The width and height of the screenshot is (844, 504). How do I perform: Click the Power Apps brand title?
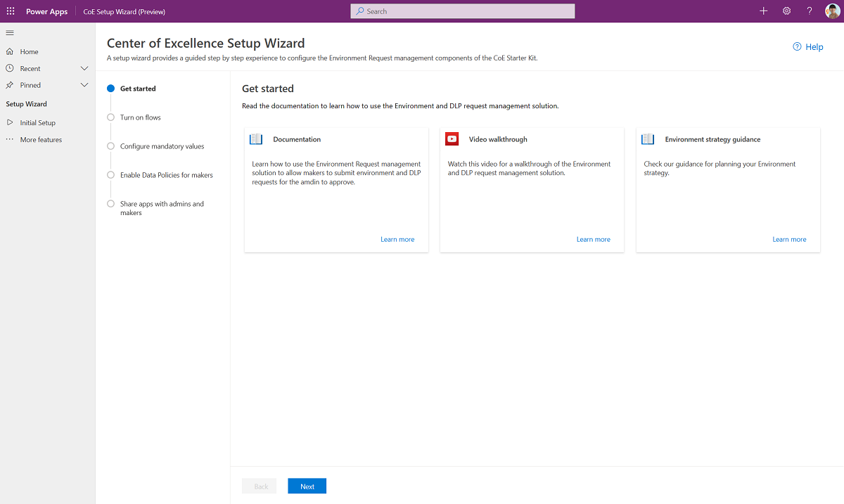pyautogui.click(x=47, y=11)
